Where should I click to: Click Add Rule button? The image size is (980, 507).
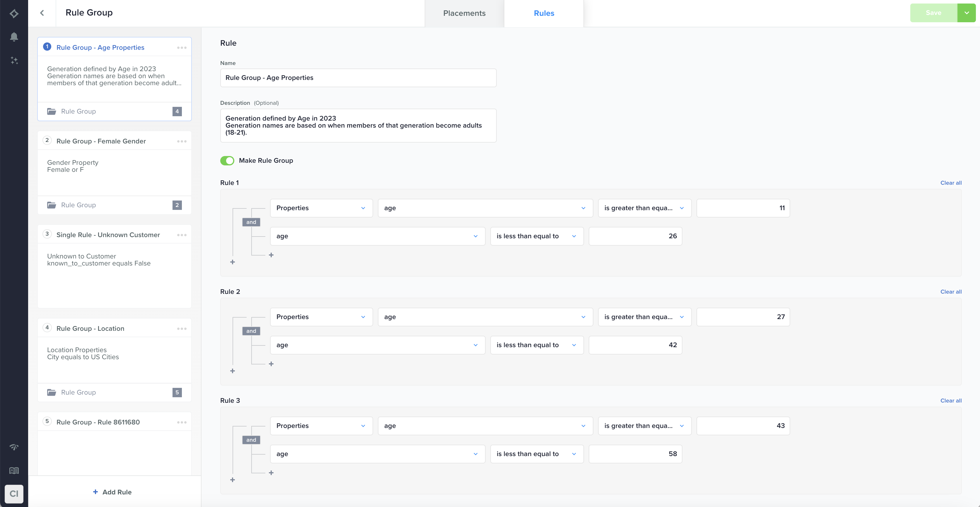click(x=112, y=492)
